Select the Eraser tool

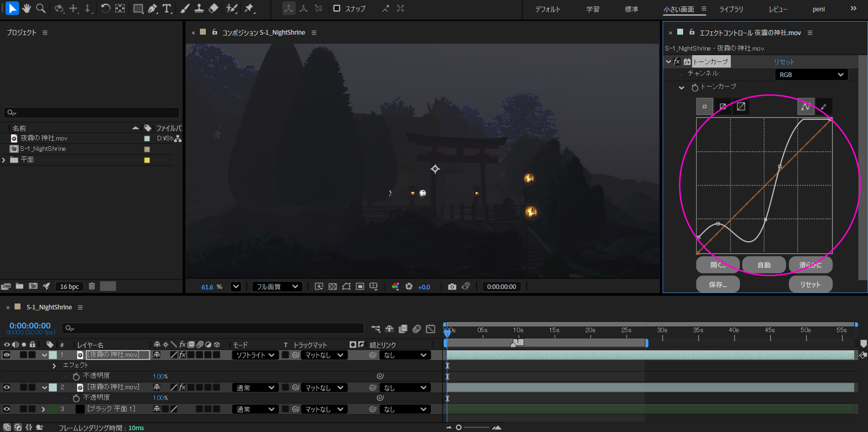point(214,8)
